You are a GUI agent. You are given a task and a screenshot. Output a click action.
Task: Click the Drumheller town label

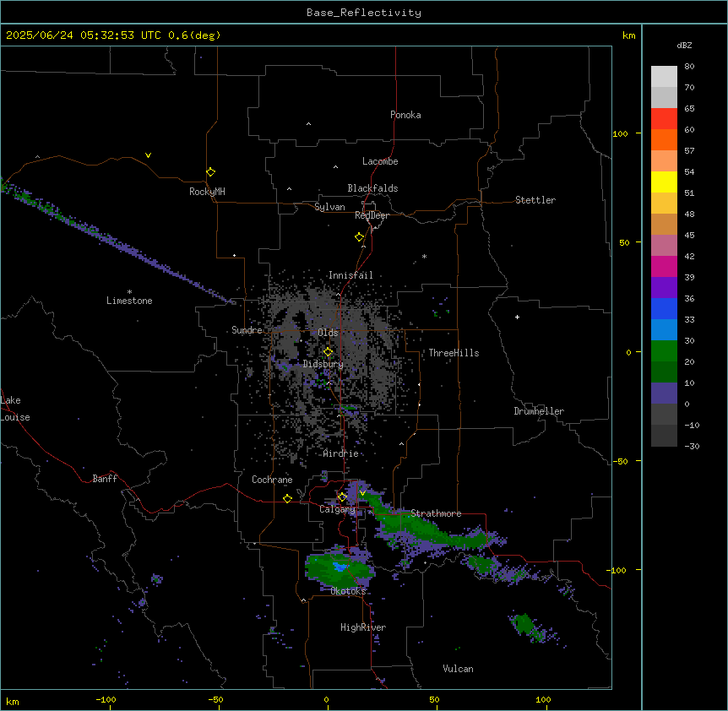pos(539,411)
